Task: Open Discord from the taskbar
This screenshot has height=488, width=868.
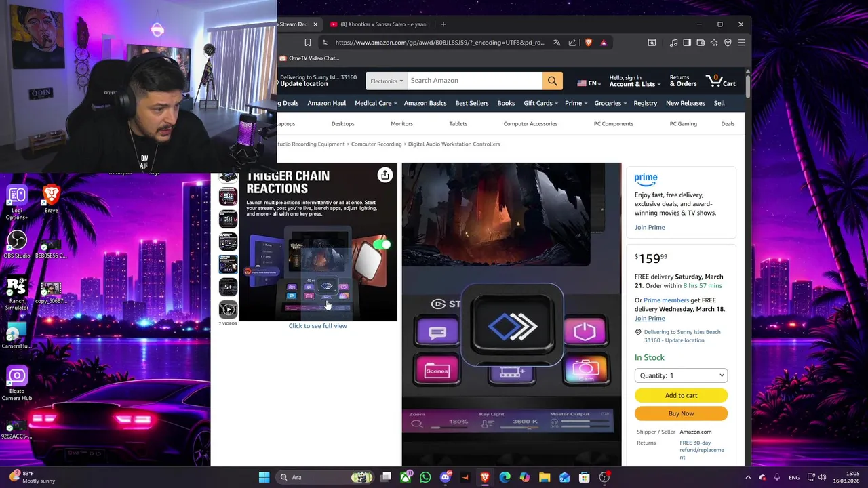Action: coord(446,477)
